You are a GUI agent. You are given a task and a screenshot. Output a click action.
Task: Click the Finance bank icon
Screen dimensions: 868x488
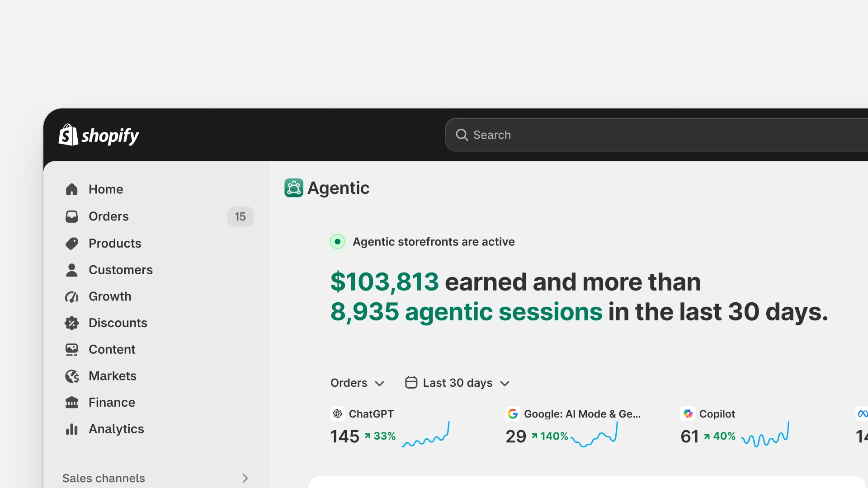[x=72, y=402]
